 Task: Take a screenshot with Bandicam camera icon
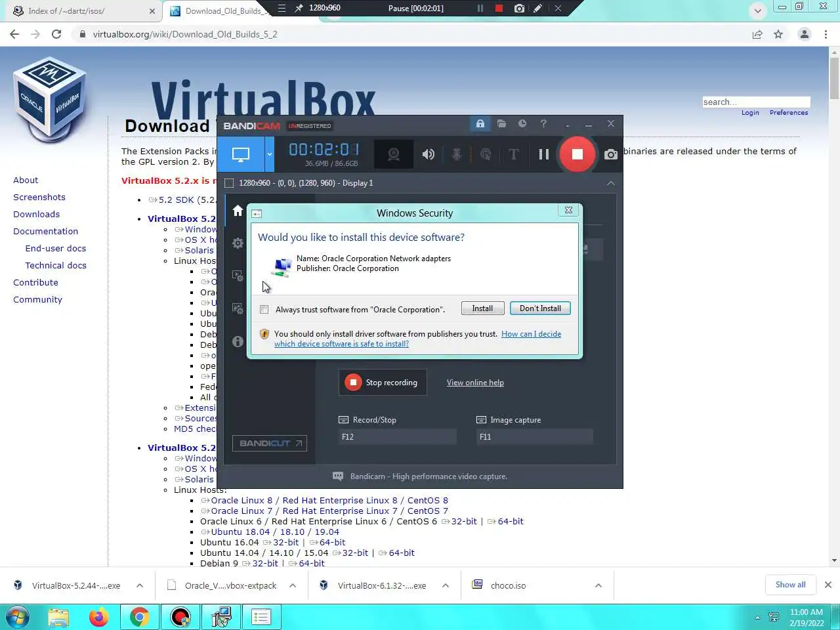coord(611,154)
